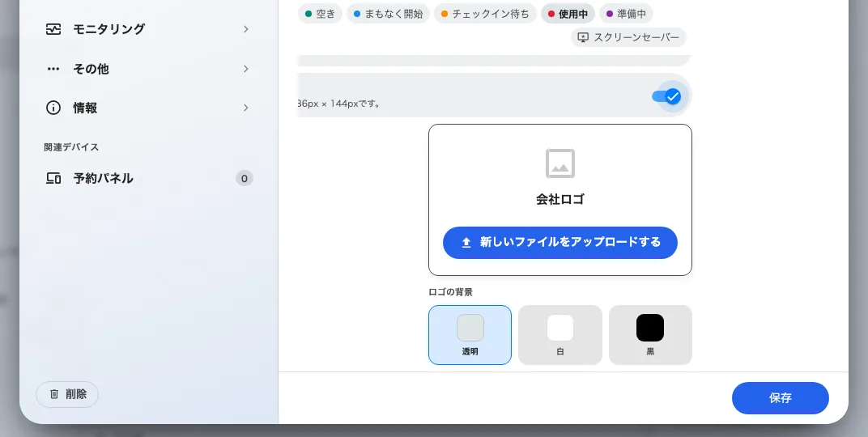Click the 会社ロゴ label text
868x437 pixels.
tap(560, 200)
